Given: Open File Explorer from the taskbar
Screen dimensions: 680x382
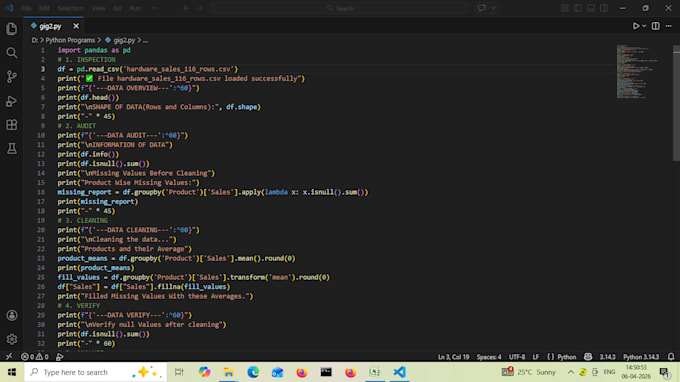Looking at the screenshot, I should (229, 372).
